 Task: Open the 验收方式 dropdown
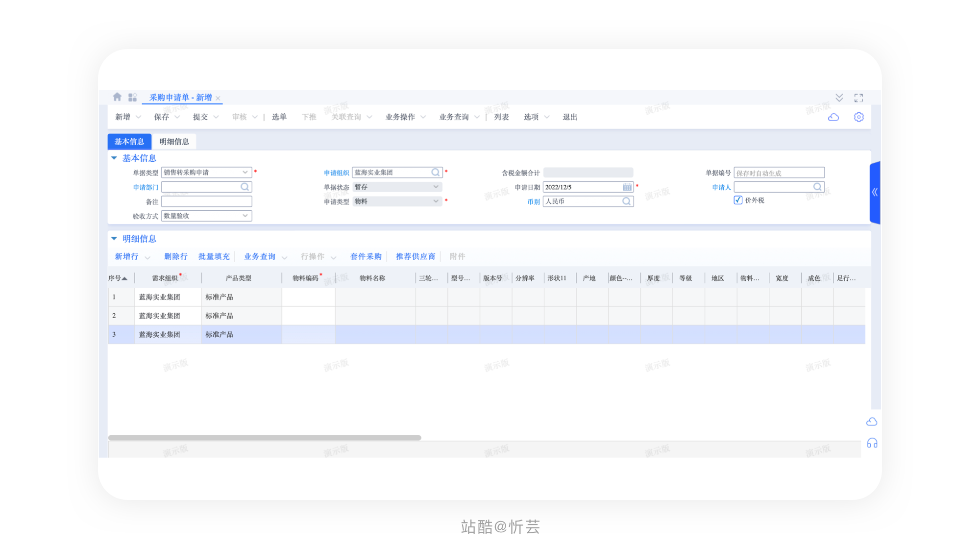pos(245,216)
